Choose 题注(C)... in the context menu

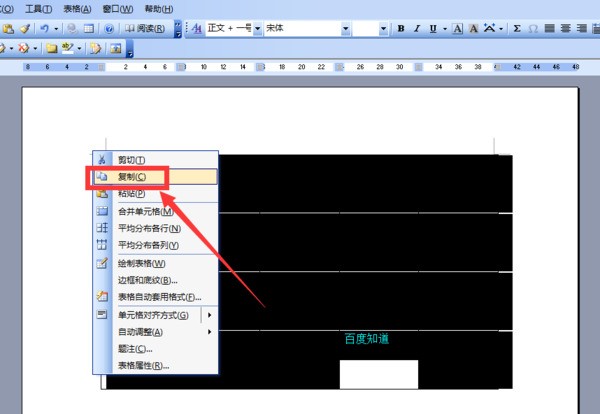[x=156, y=349]
